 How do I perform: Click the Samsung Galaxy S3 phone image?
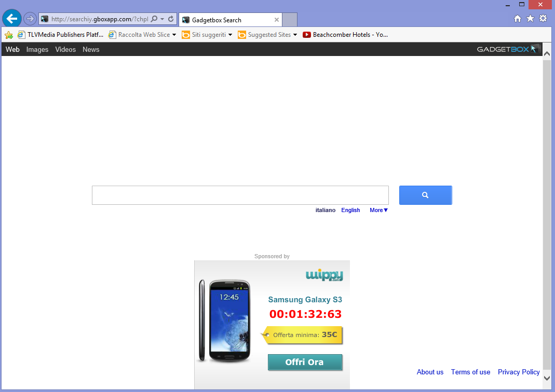click(x=224, y=321)
